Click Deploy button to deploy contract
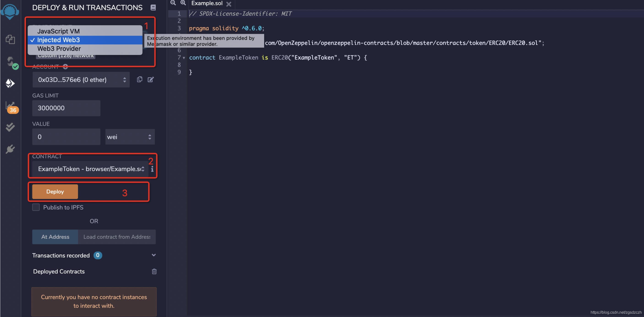 click(x=55, y=191)
